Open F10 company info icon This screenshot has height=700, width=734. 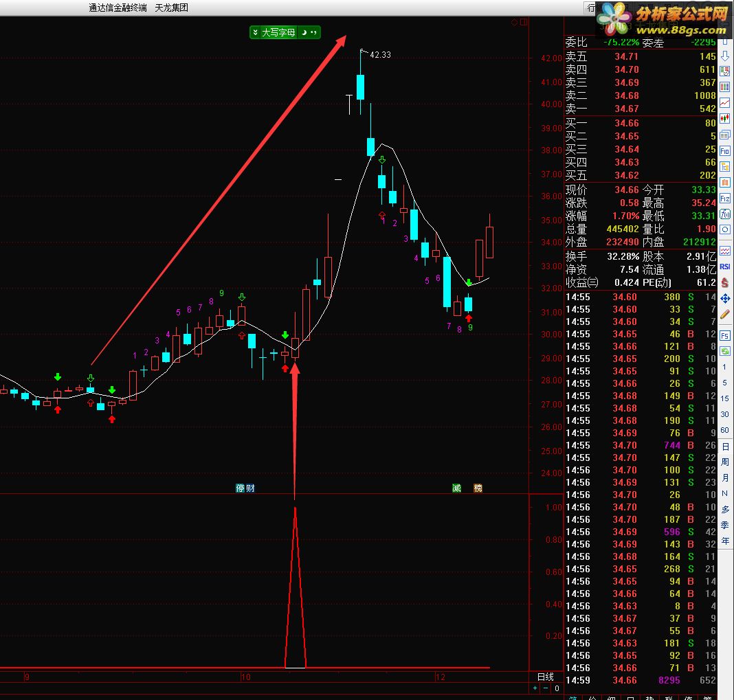pos(724,150)
